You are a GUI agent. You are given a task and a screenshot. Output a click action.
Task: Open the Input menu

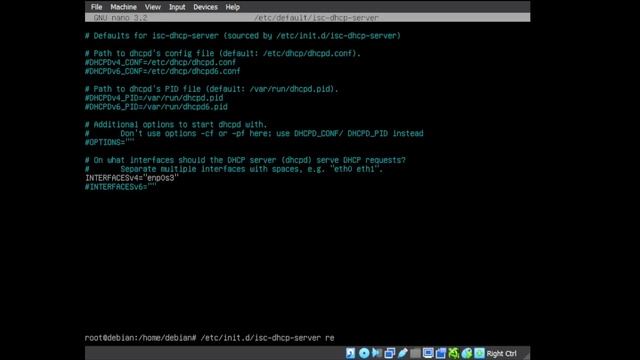click(x=177, y=7)
